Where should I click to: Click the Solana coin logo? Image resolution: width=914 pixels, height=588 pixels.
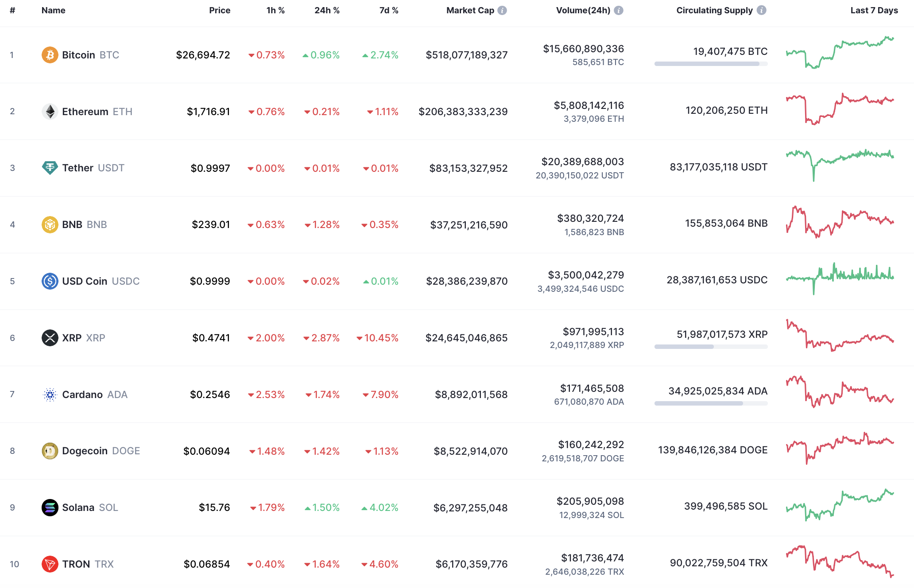(50, 507)
